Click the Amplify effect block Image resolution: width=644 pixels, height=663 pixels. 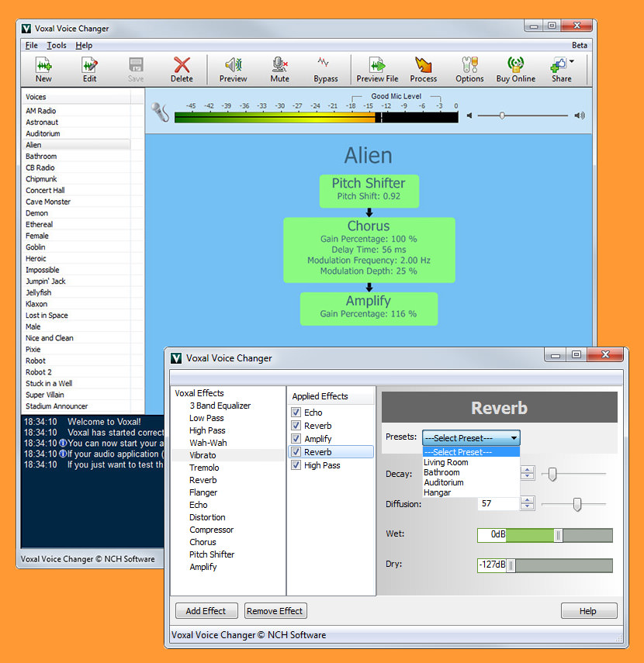pyautogui.click(x=369, y=309)
